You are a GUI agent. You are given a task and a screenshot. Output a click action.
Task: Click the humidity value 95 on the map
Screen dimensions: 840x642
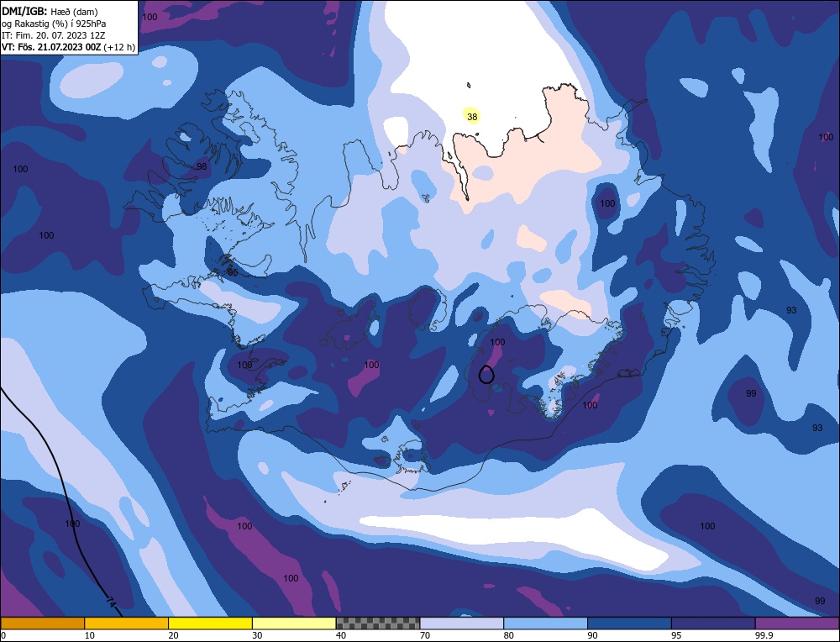pyautogui.click(x=233, y=273)
